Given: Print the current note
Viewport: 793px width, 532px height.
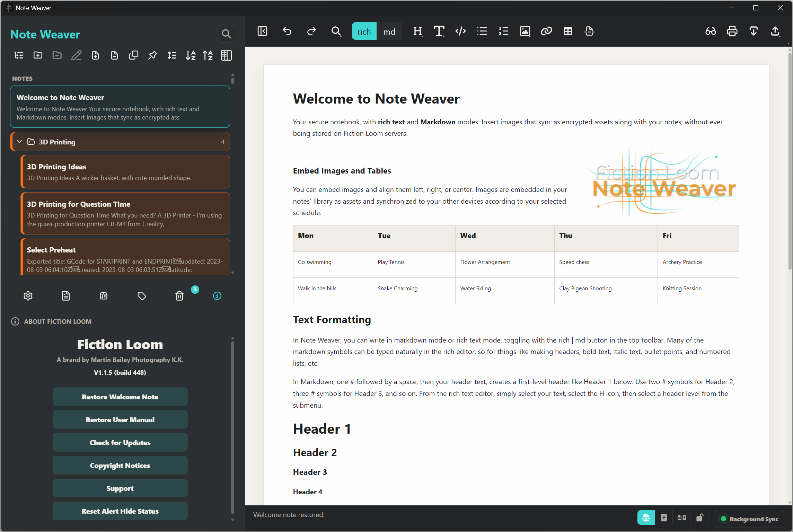Looking at the screenshot, I should (732, 31).
